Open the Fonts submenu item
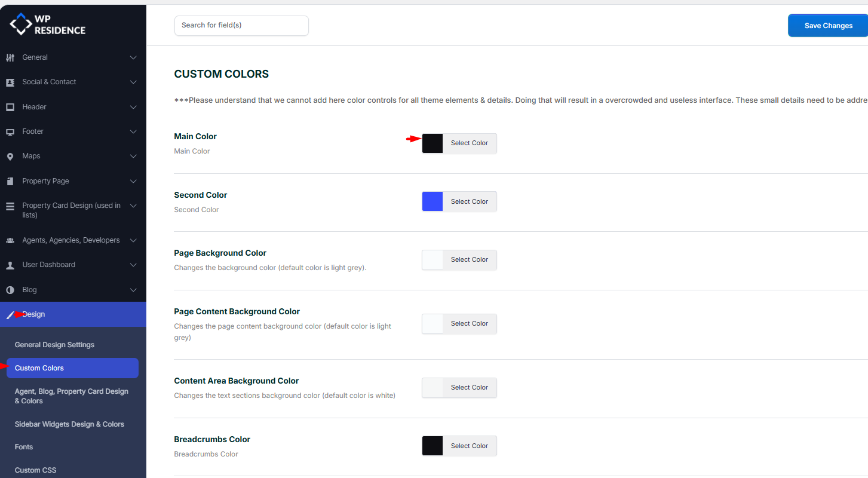 pos(24,447)
